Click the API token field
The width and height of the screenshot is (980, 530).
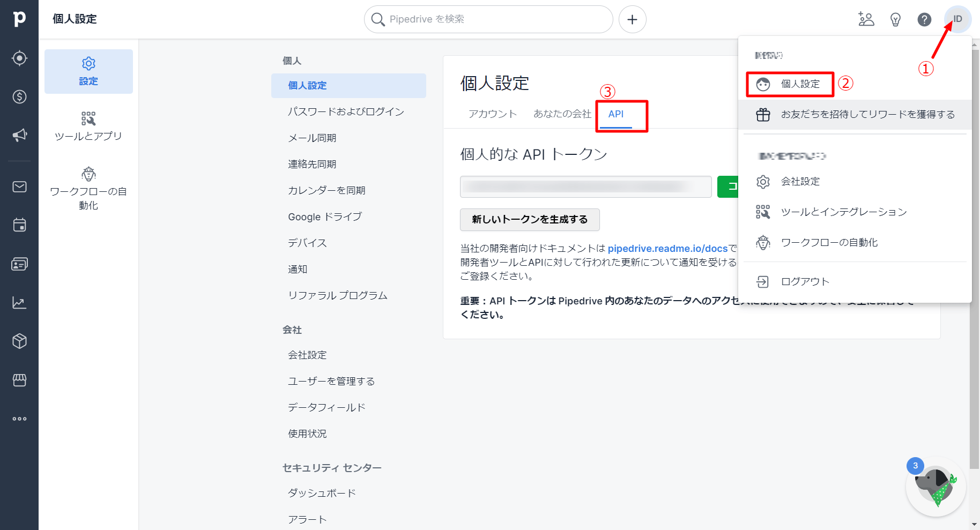585,186
